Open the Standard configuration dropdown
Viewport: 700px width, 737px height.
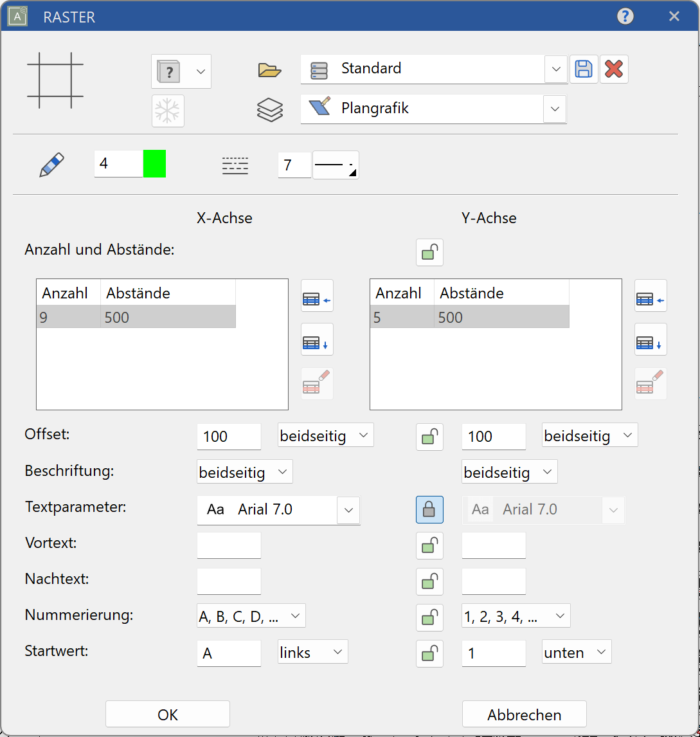coord(555,69)
